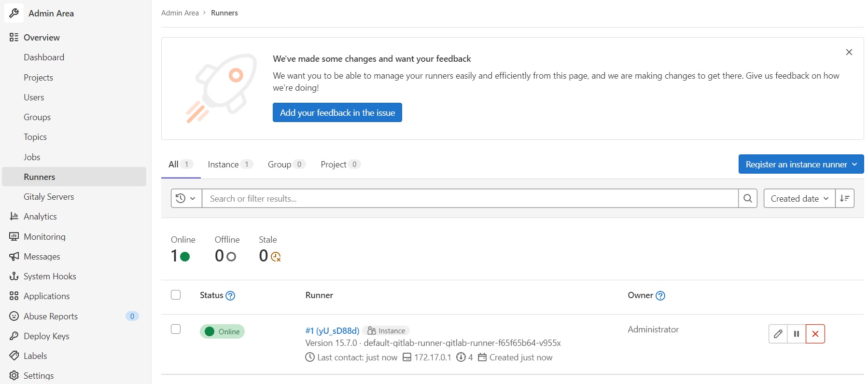This screenshot has width=868, height=384.
Task: Pause runner #1 with pause icon
Action: tap(797, 334)
